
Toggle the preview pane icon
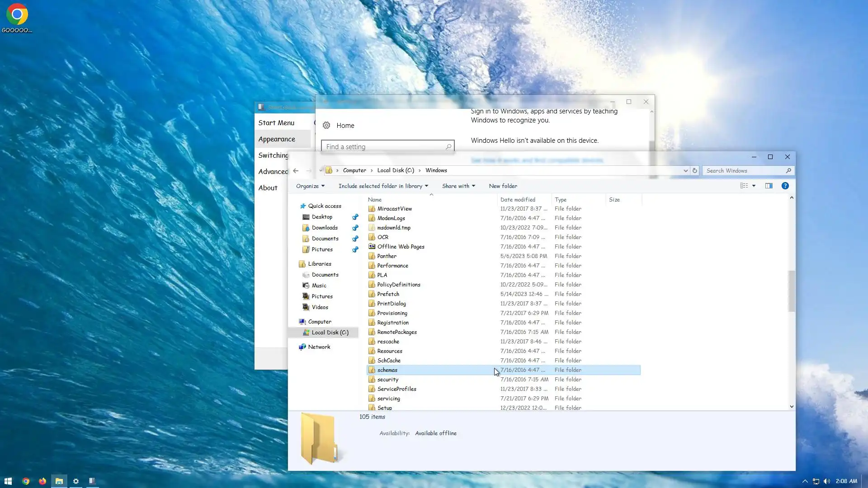769,186
